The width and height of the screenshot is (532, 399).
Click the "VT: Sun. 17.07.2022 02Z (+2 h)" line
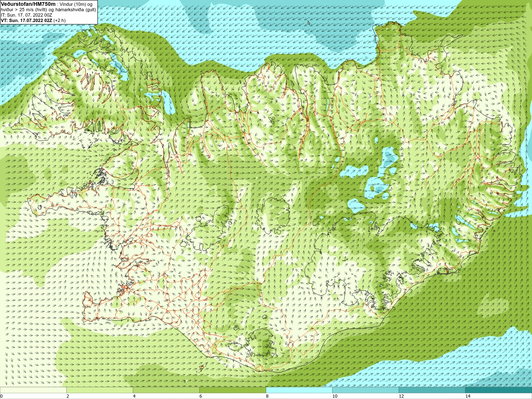point(33,20)
